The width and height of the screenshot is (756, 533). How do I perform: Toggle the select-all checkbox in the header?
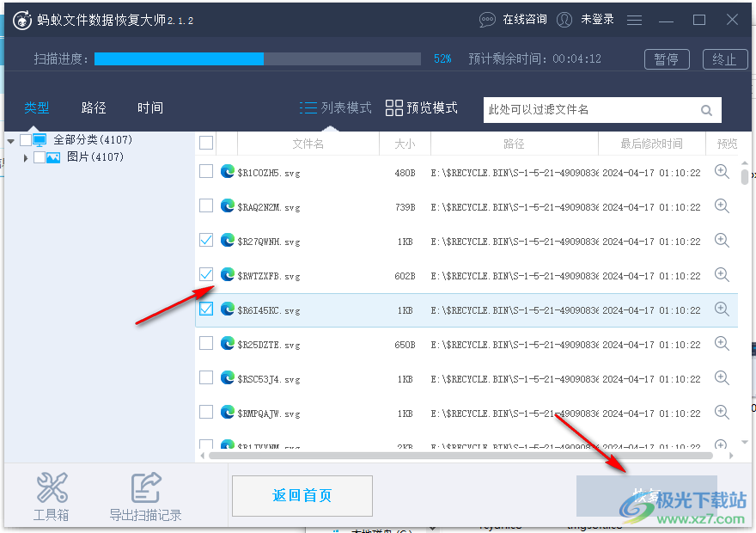206,143
